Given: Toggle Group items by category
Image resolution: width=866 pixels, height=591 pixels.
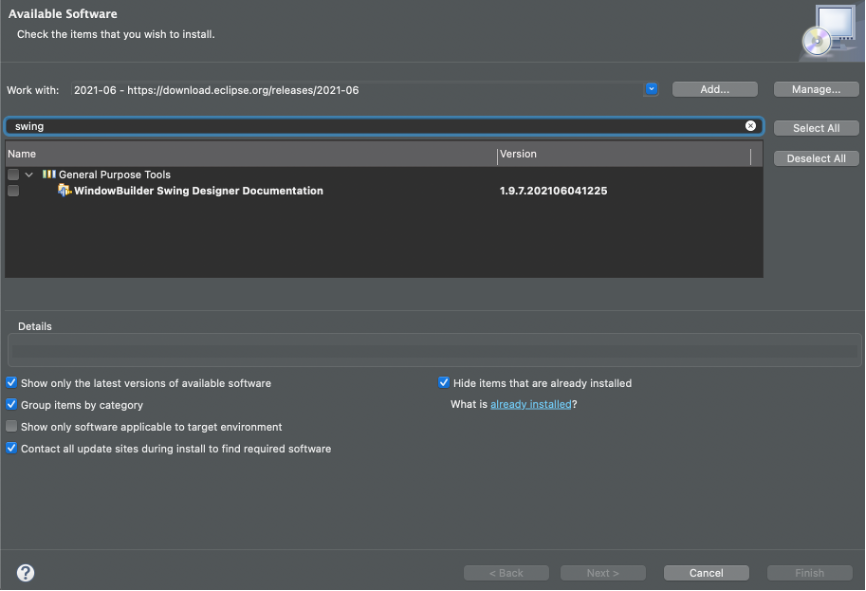Looking at the screenshot, I should click(11, 404).
